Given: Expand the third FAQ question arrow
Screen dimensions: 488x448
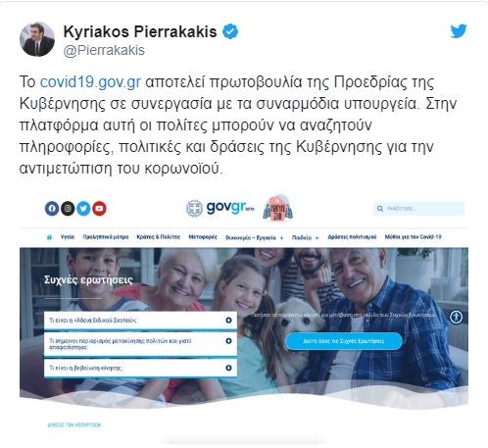Looking at the screenshot, I should point(228,368).
